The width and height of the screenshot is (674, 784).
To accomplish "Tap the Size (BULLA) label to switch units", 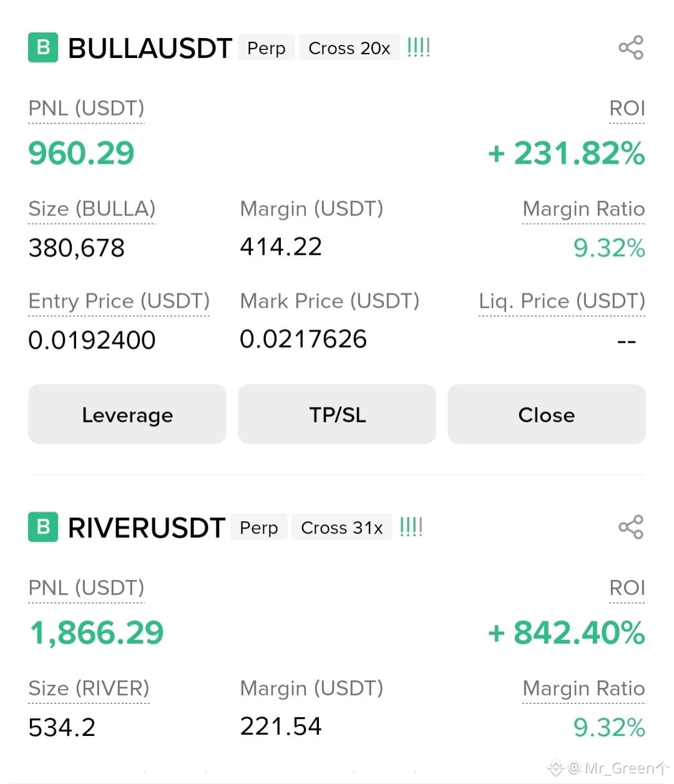I will (x=92, y=209).
